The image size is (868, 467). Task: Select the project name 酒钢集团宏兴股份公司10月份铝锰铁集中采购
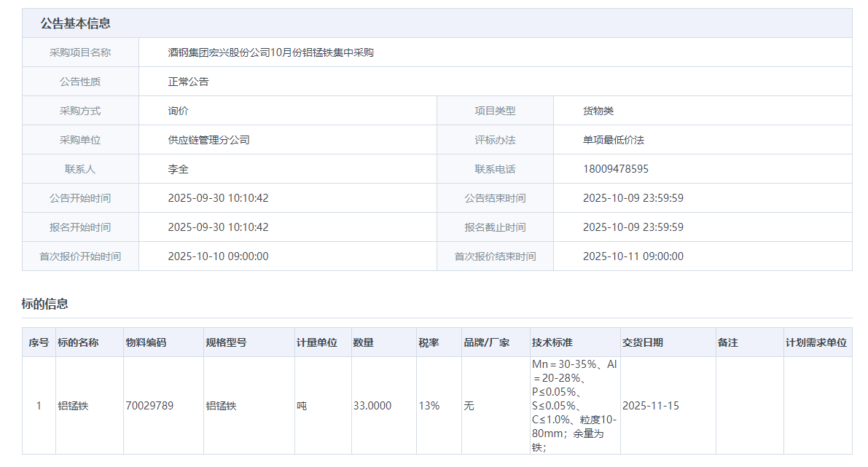[270, 52]
